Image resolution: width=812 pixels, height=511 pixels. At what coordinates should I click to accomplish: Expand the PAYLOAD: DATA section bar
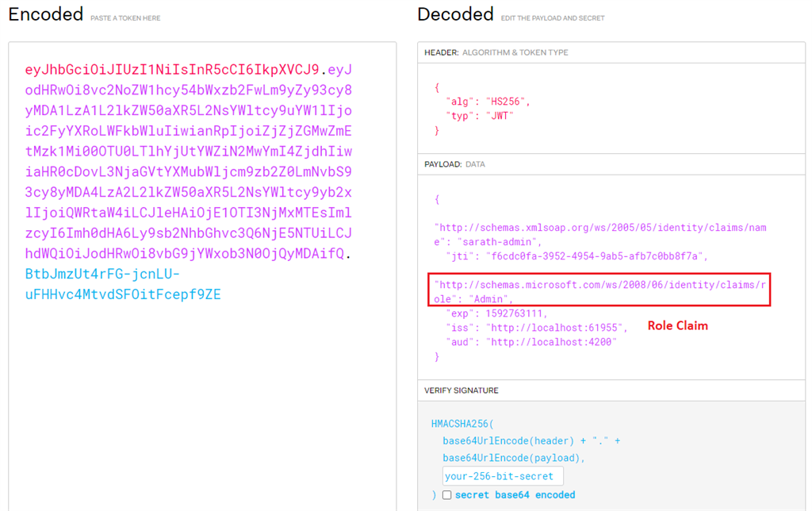click(x=611, y=163)
